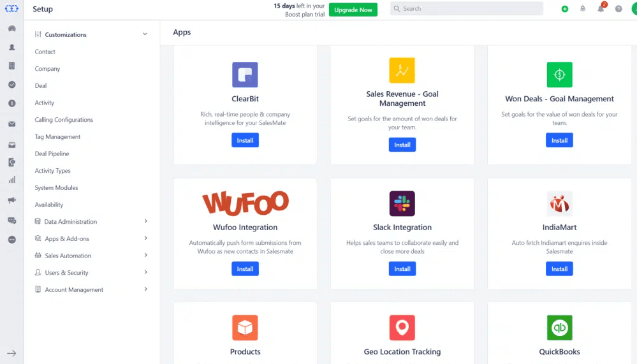Click the Upgrade Now button

(x=353, y=10)
